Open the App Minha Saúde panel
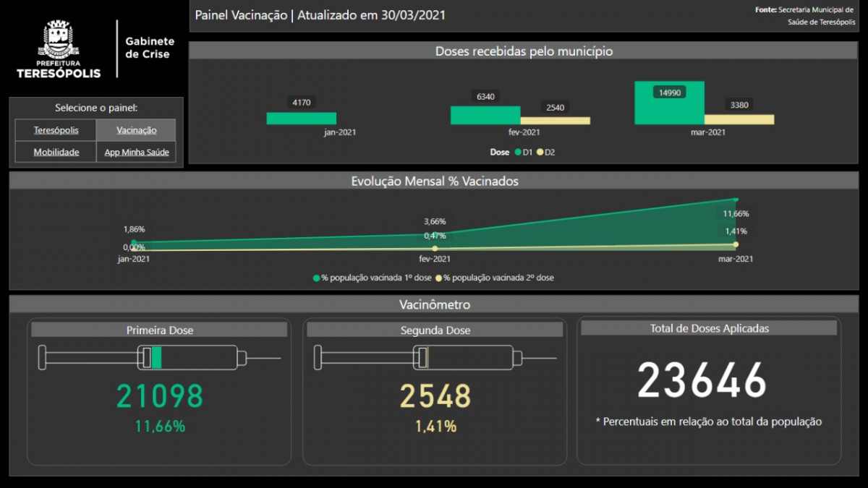868x488 pixels. click(x=136, y=153)
